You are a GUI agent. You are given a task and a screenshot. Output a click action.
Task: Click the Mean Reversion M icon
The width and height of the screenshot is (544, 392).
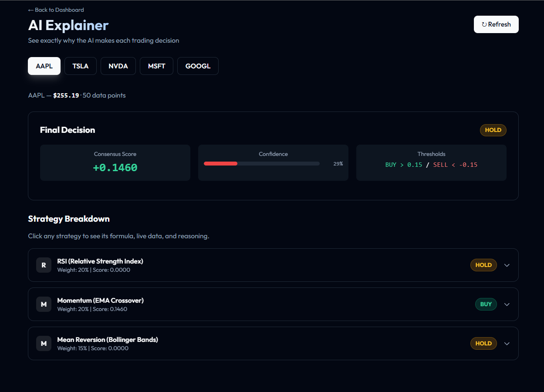(x=44, y=343)
